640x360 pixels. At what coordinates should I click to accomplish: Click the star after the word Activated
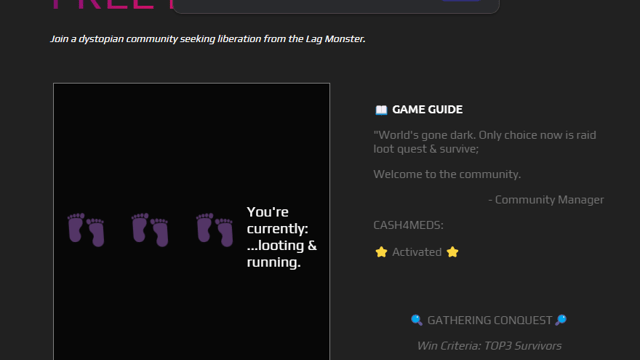pos(452,252)
